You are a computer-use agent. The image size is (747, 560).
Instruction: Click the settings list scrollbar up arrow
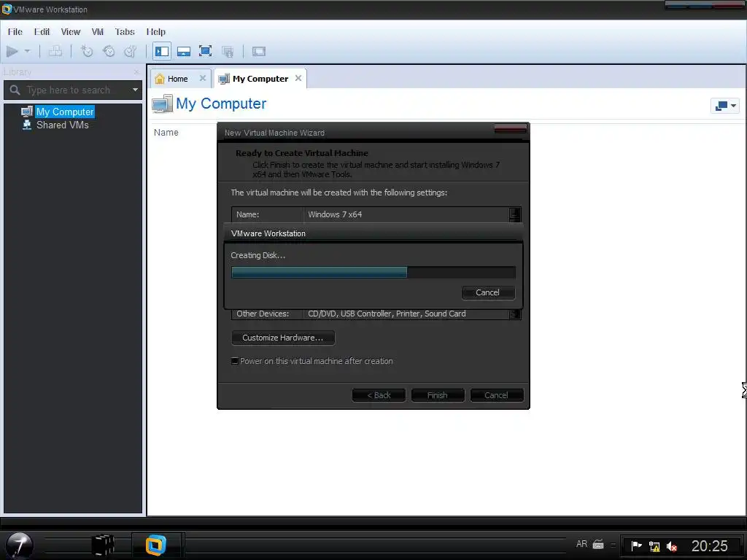514,214
